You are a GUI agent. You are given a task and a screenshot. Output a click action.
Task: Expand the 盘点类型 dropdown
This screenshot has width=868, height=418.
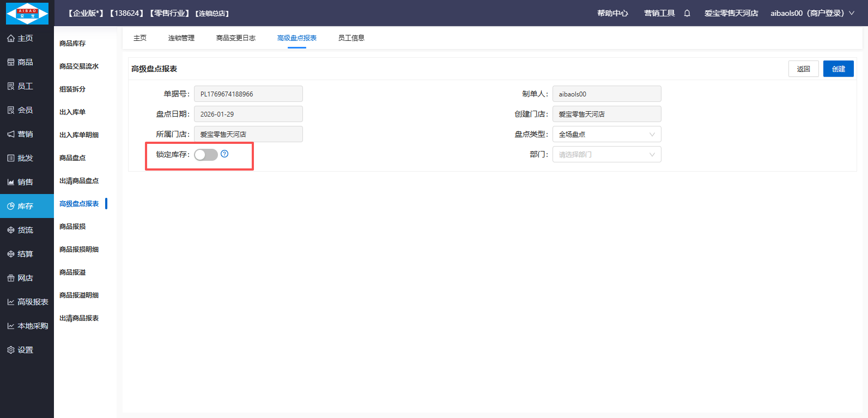tap(606, 134)
